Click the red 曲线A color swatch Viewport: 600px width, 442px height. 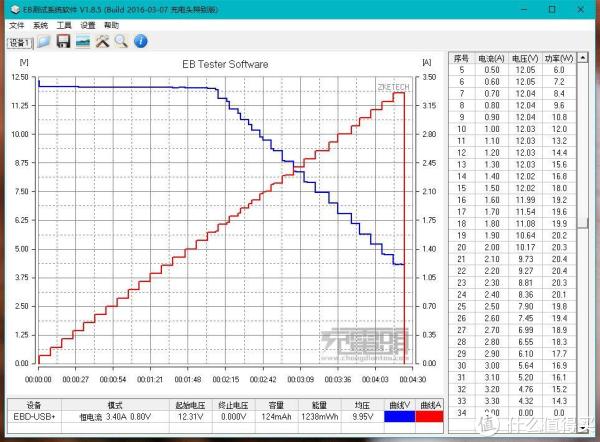pyautogui.click(x=429, y=416)
